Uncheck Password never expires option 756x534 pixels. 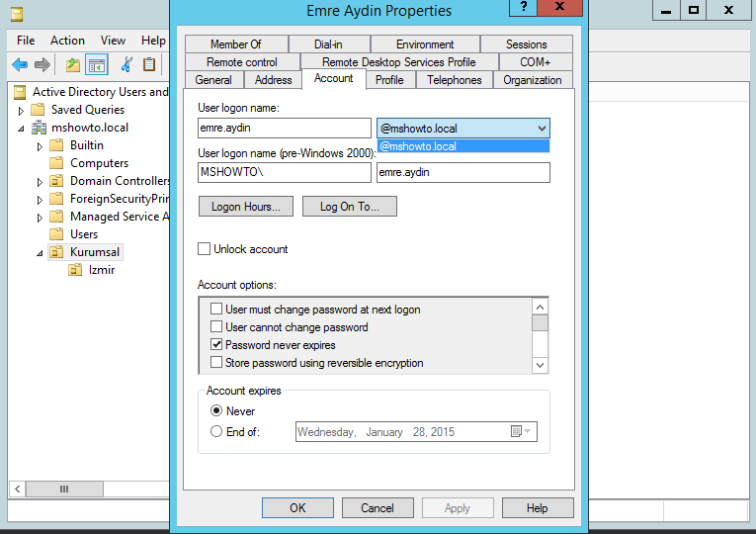(x=216, y=345)
